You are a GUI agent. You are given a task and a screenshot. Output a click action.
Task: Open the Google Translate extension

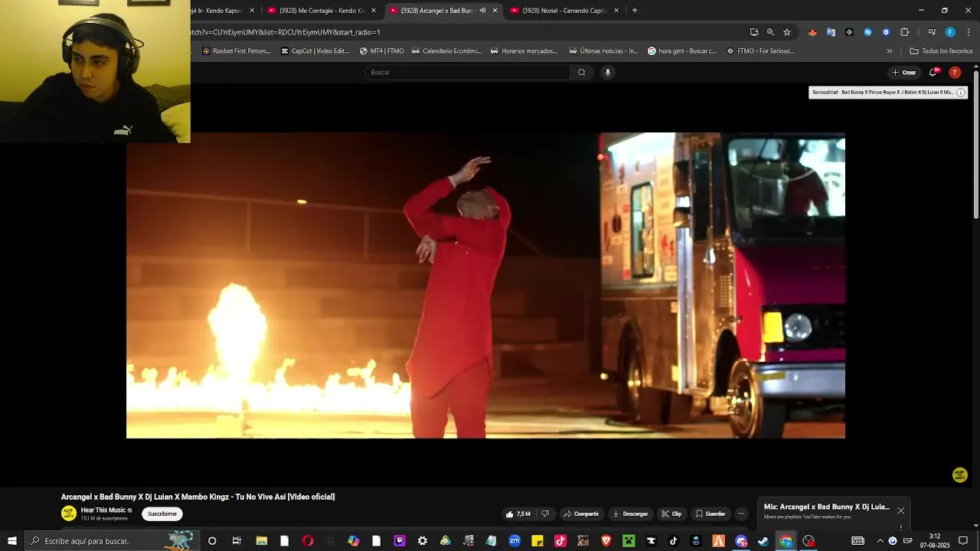point(831,32)
